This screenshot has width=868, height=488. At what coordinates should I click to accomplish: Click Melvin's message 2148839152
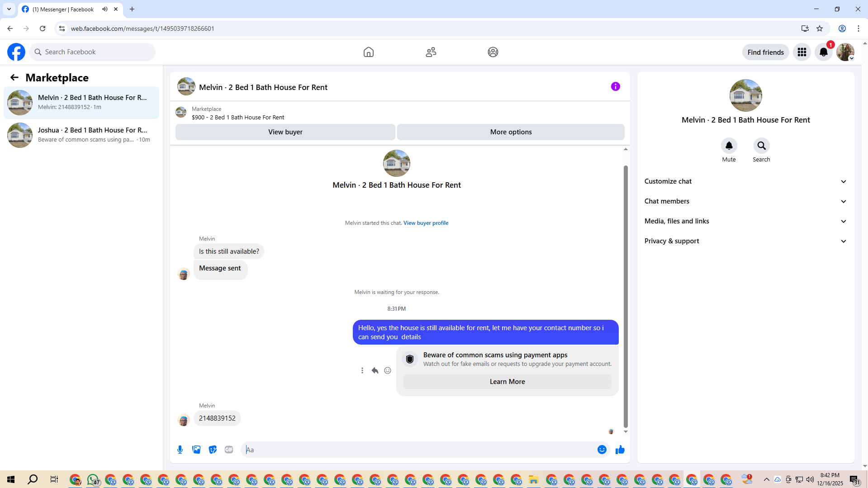217,418
